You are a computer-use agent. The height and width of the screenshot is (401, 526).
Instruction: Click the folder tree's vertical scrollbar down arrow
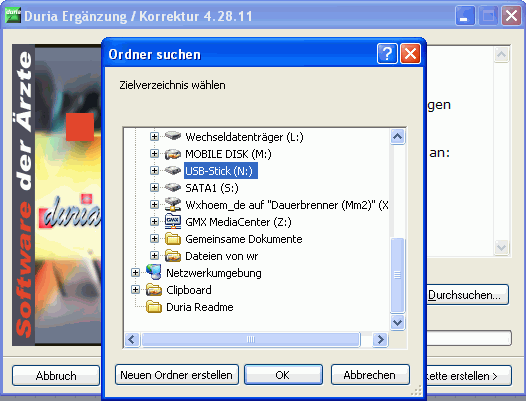398,322
